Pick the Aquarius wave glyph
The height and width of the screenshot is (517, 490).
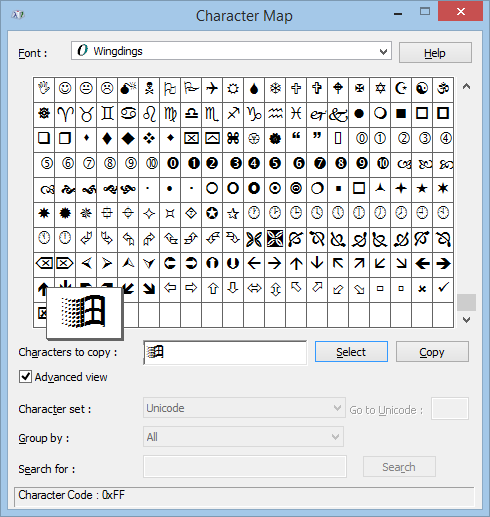point(275,114)
